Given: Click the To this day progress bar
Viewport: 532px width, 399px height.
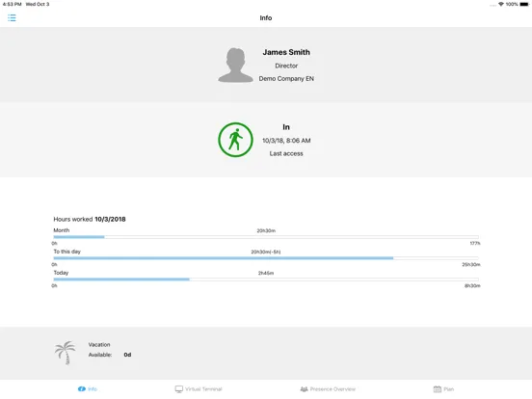Looking at the screenshot, I should click(x=266, y=258).
